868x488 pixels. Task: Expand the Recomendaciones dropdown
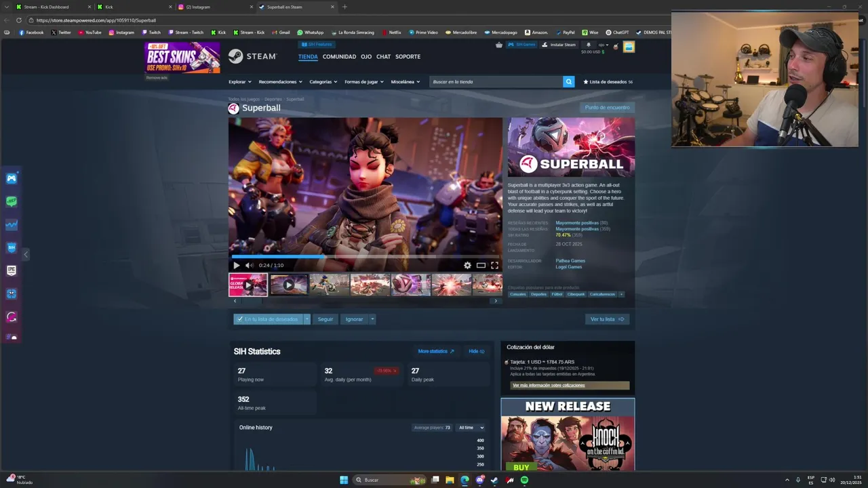tap(280, 82)
